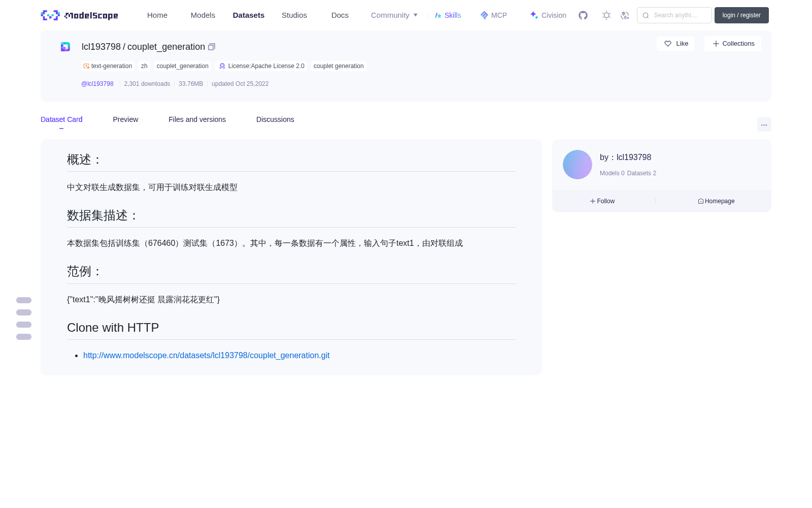Open the three-dots more options button
The height and width of the screenshot is (508, 812).
[764, 124]
